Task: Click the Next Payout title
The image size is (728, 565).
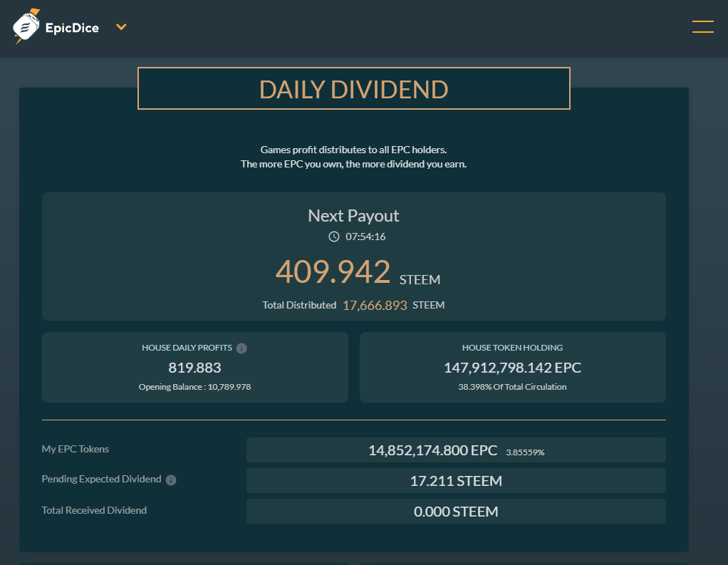Action: (x=353, y=216)
